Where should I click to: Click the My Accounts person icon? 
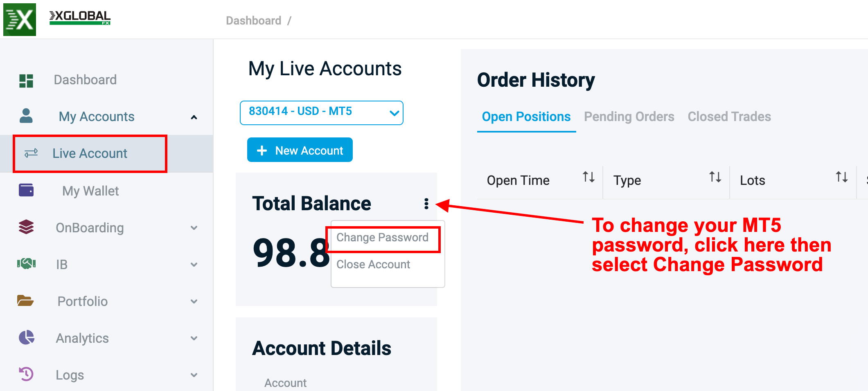[x=26, y=116]
